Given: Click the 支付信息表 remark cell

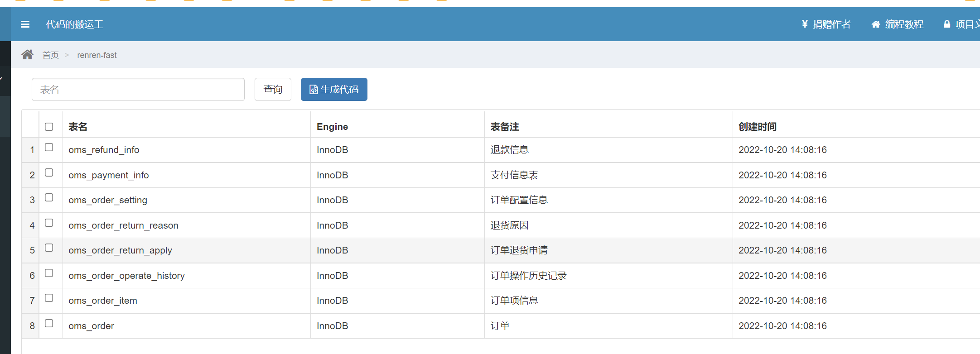Looking at the screenshot, I should [608, 175].
